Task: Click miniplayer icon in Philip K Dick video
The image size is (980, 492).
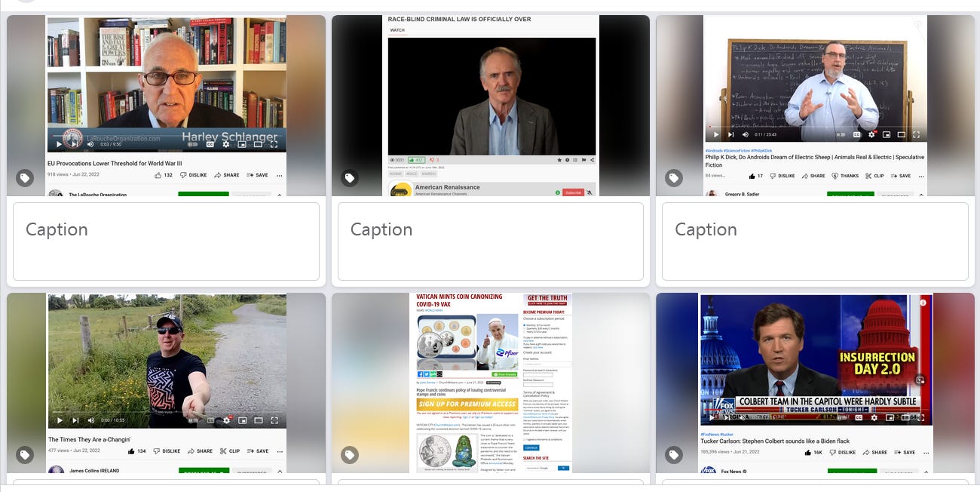Action: click(887, 134)
